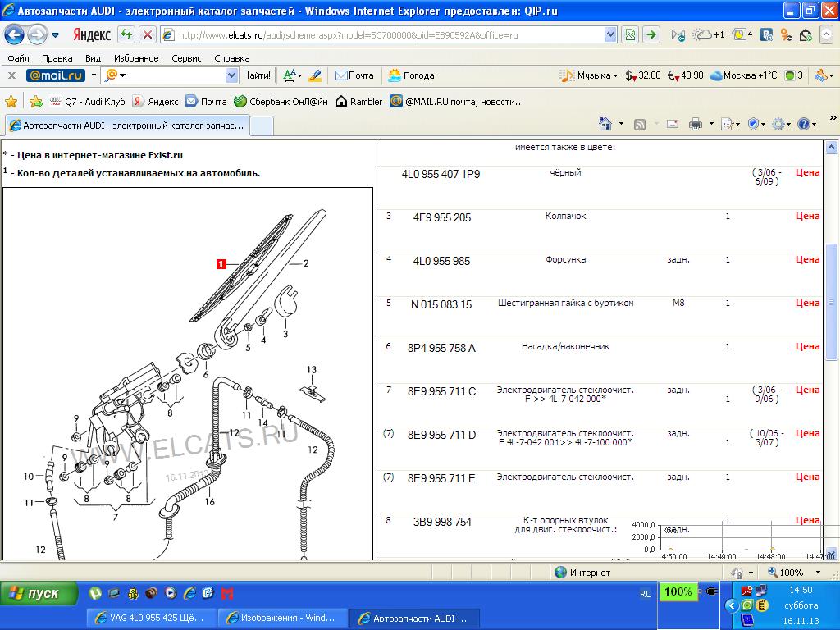Screen dimensions: 840x630
Task: Open the Home page icon in the command bar
Action: [605, 124]
